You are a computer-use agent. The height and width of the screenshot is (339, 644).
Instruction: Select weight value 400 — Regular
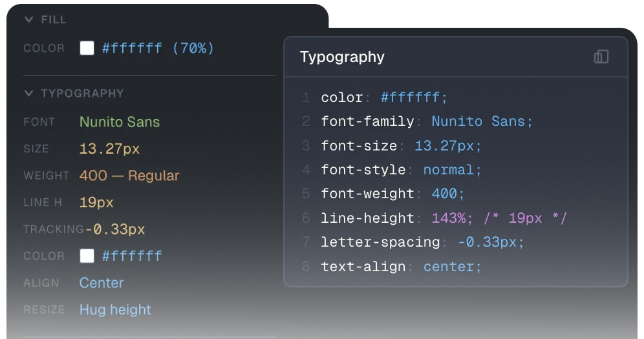tap(129, 176)
